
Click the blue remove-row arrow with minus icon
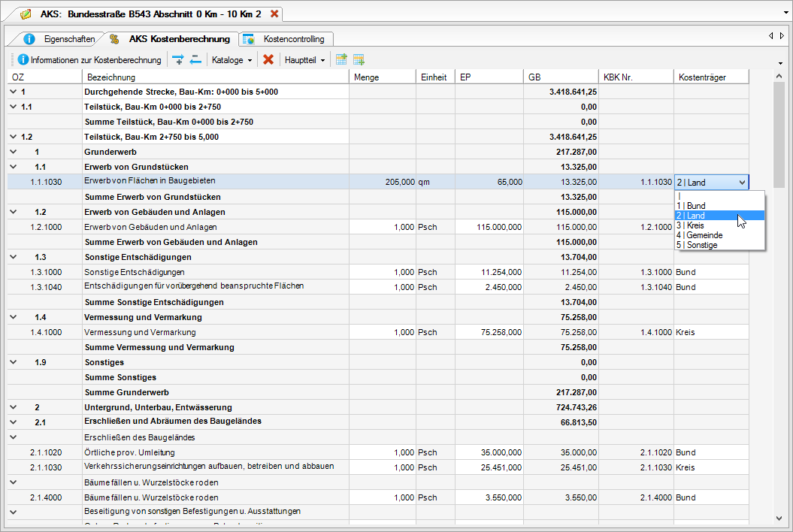click(x=195, y=59)
